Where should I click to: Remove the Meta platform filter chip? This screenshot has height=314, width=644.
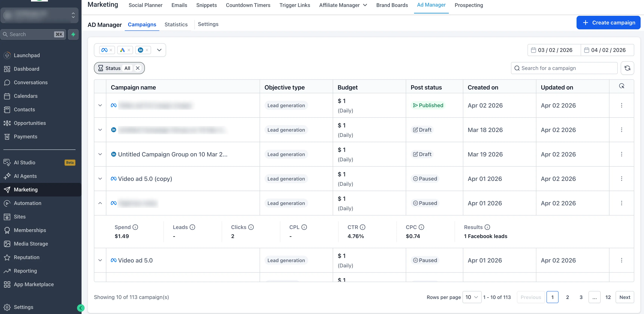point(111,50)
